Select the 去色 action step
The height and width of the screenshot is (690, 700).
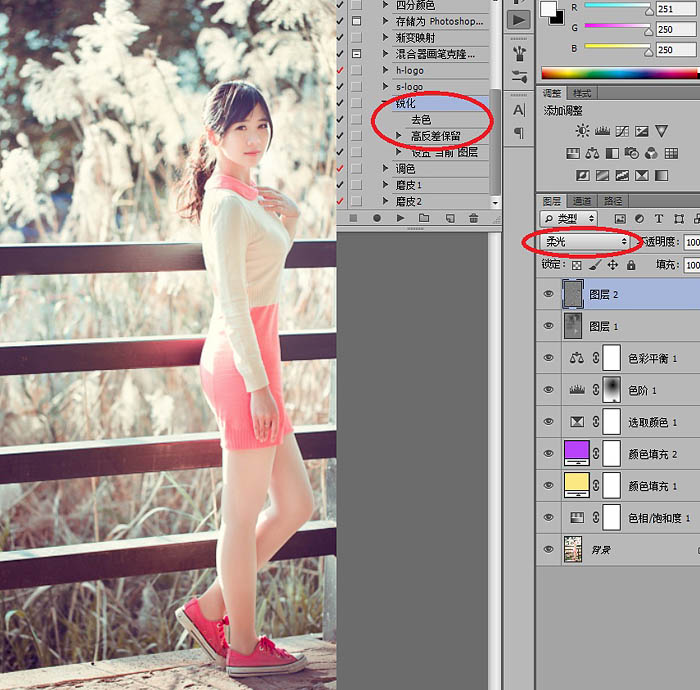(x=421, y=119)
